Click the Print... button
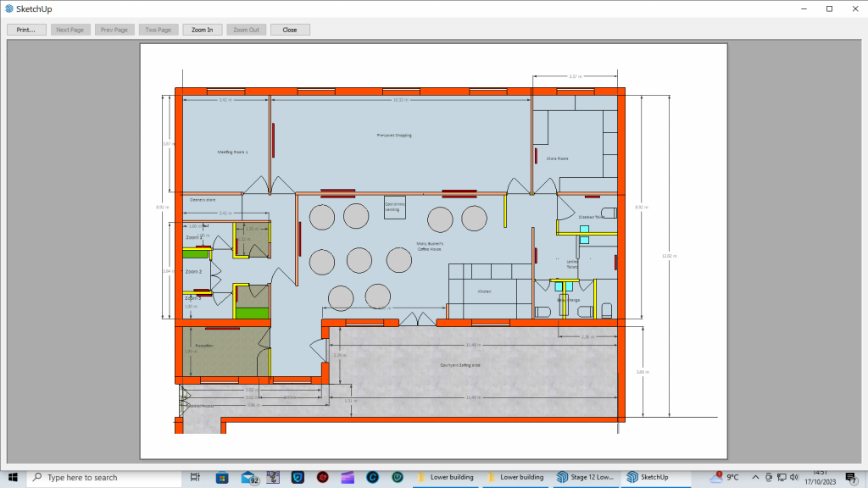The image size is (868, 488). pos(26,30)
